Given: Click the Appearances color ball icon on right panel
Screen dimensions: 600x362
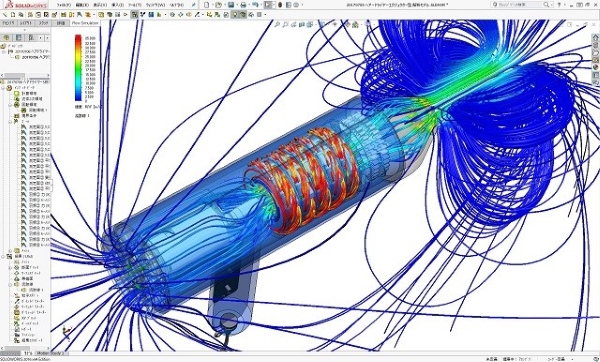Looking at the screenshot, I should coord(595,67).
